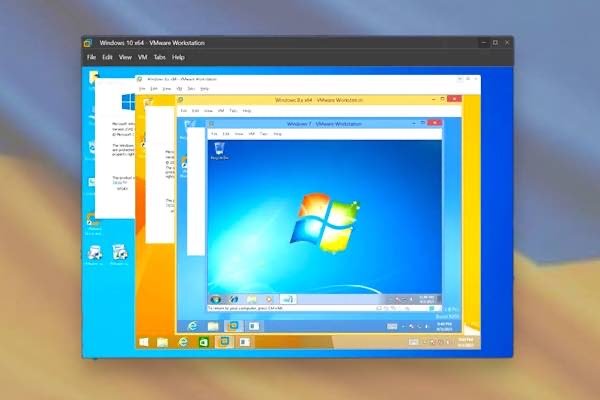600x400 pixels.
Task: Click VMware icon in yellow Windows 8.x title bar
Action: coord(180,100)
